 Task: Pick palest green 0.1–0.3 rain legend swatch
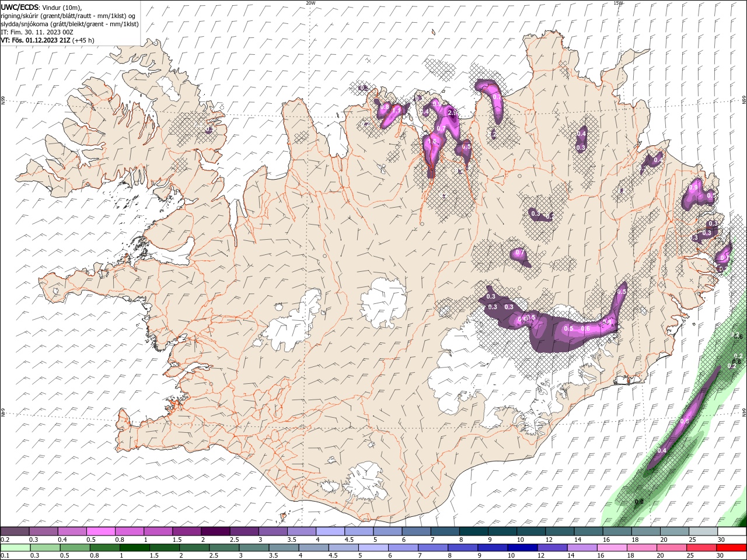pos(15,547)
